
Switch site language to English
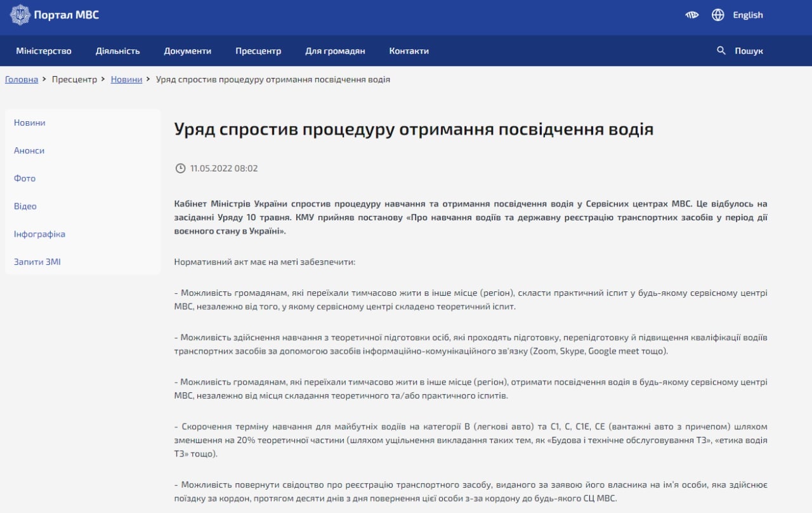(748, 15)
